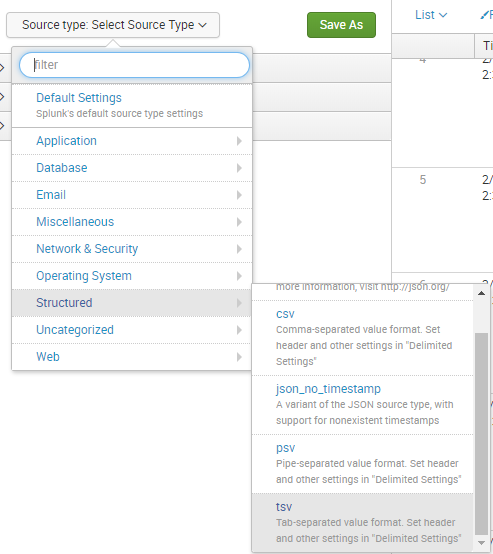Open the Source type selector dropdown
Viewport: 493px width, 554px height.
point(113,25)
